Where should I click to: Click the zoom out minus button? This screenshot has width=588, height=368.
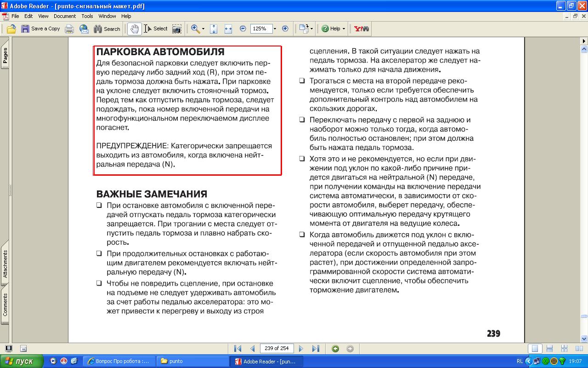point(243,29)
